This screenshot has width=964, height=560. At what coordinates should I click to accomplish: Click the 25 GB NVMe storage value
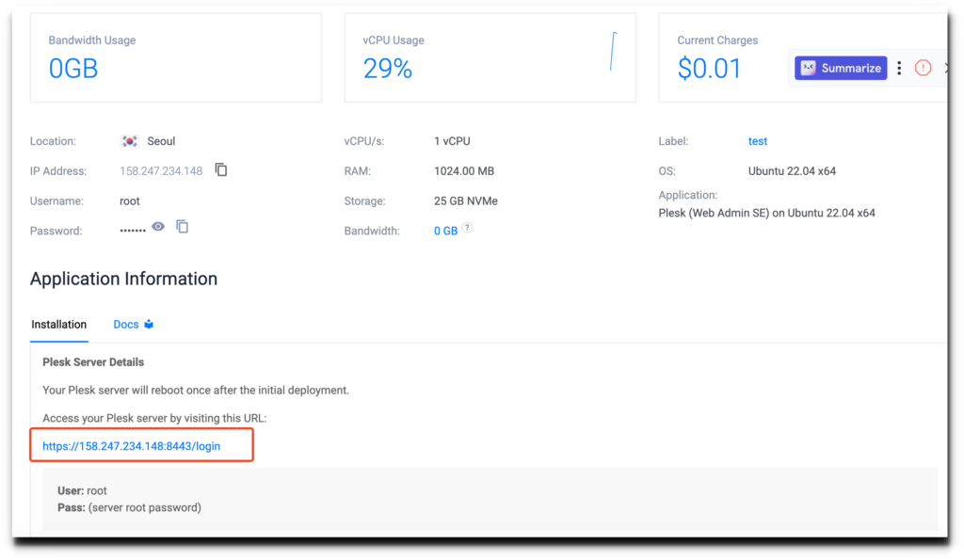coord(466,201)
